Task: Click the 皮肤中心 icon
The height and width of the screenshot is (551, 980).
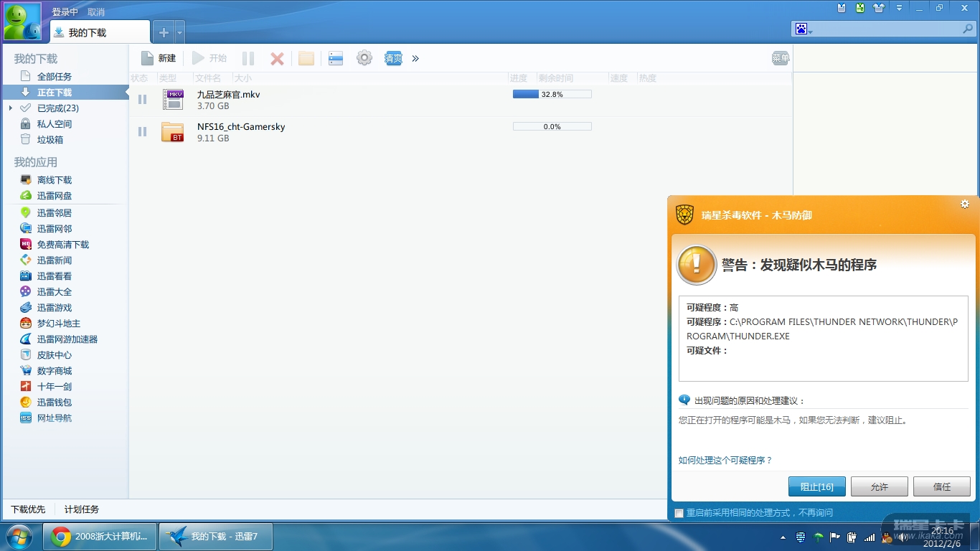Action: point(26,355)
